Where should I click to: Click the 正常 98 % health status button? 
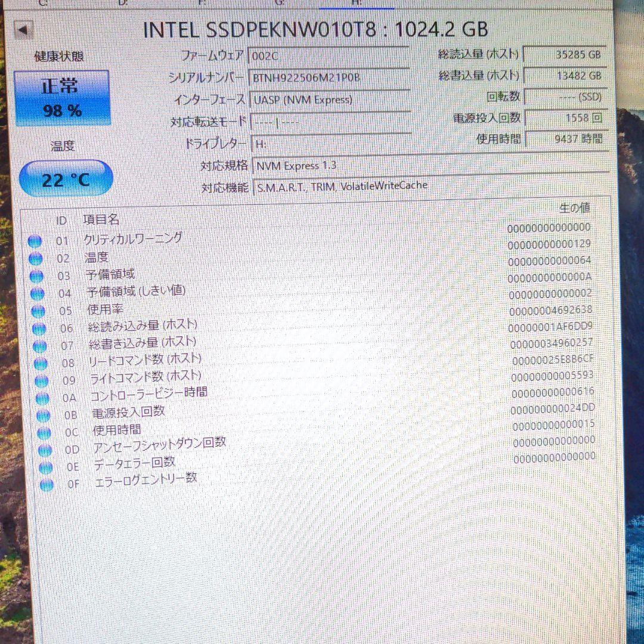coord(62,98)
